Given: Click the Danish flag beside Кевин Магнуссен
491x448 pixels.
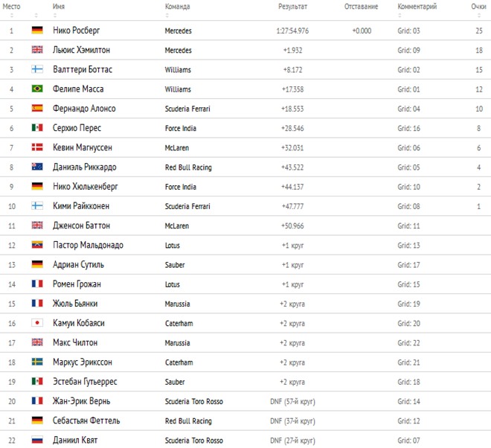Looking at the screenshot, I should pyautogui.click(x=37, y=147).
